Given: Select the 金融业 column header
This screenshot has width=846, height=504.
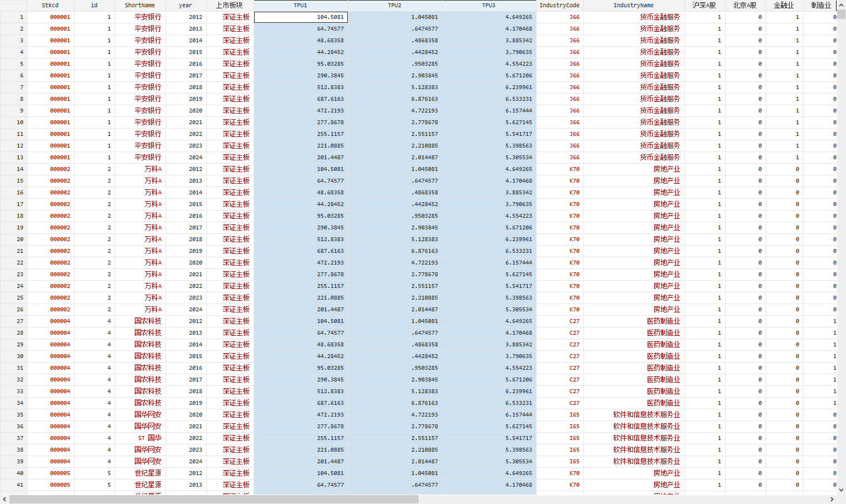Looking at the screenshot, I should coord(784,6).
